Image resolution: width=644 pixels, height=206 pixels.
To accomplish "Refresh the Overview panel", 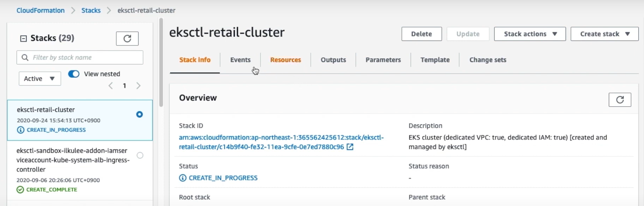I will point(620,100).
